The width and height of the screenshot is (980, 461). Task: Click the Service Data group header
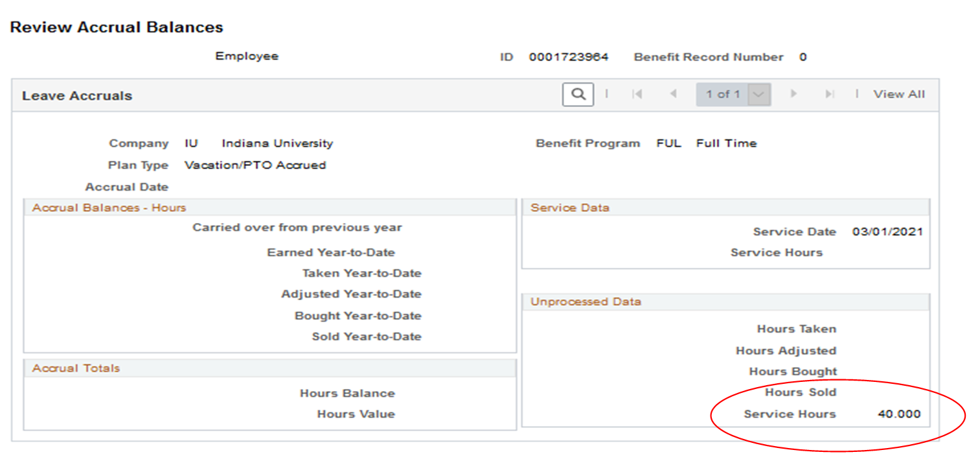570,208
